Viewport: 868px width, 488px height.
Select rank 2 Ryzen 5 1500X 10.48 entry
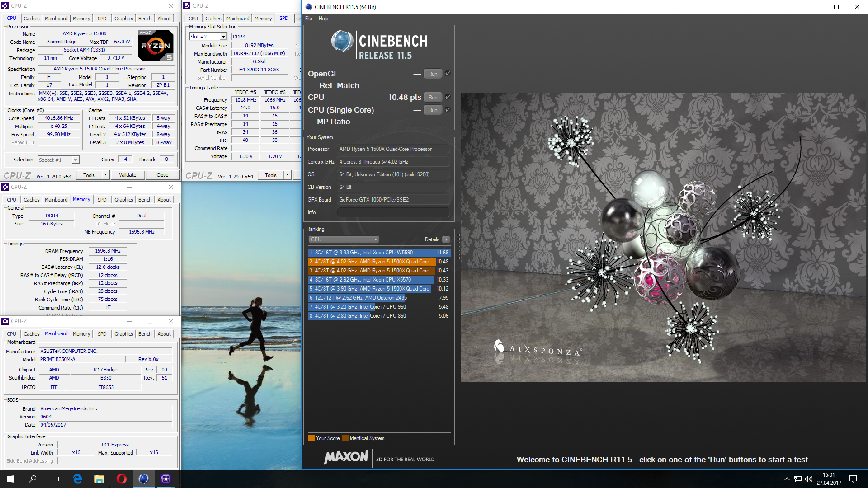coord(379,262)
